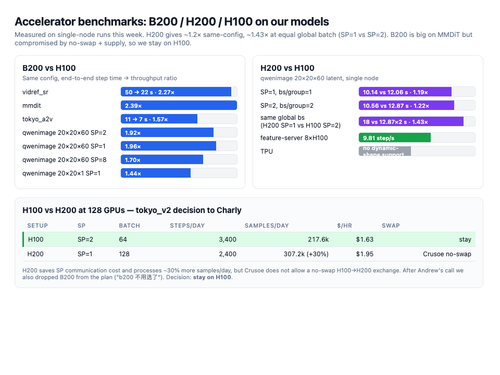This screenshot has height=375, width=500.
Task: Click the SP=2 table cell
Action: click(x=85, y=239)
